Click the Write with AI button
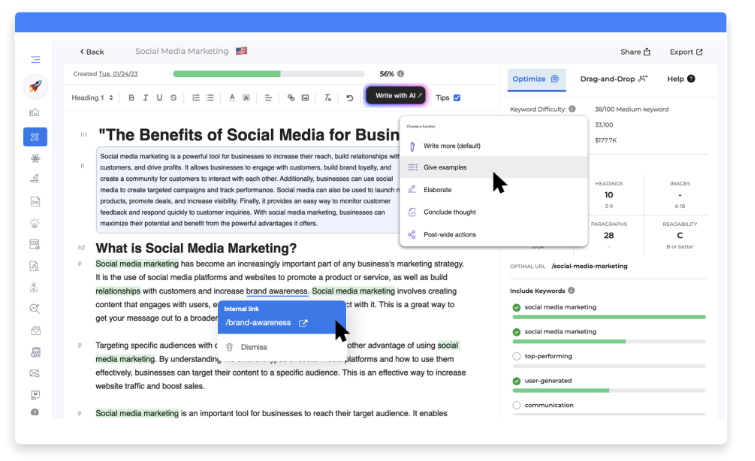 (396, 95)
